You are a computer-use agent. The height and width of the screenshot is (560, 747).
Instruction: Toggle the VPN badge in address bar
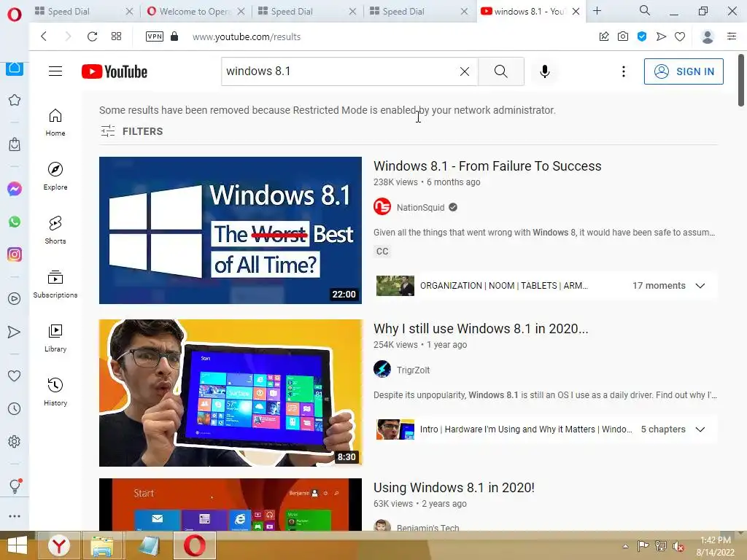(155, 36)
